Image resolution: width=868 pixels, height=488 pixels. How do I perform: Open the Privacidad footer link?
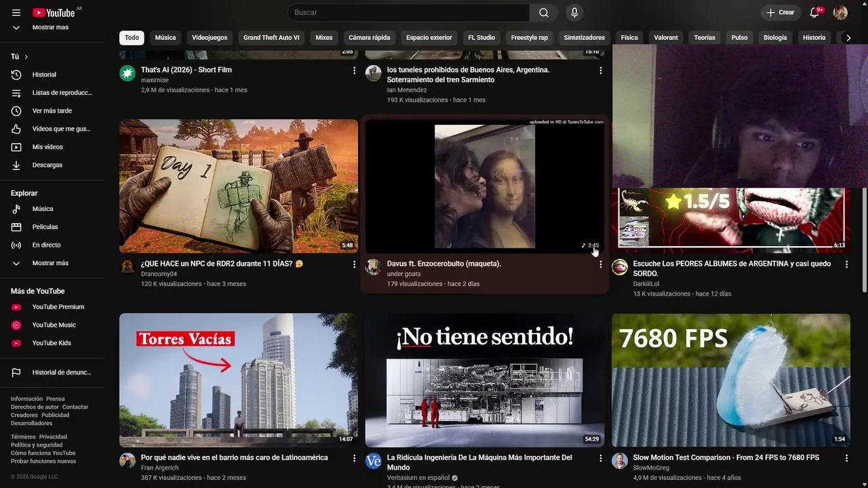[53, 437]
